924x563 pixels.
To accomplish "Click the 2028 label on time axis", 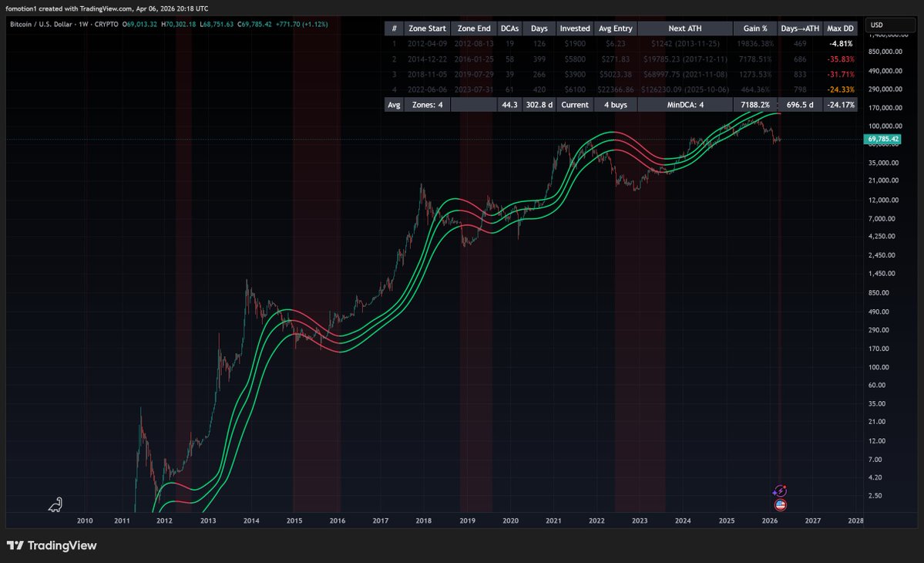I will click(x=855, y=521).
